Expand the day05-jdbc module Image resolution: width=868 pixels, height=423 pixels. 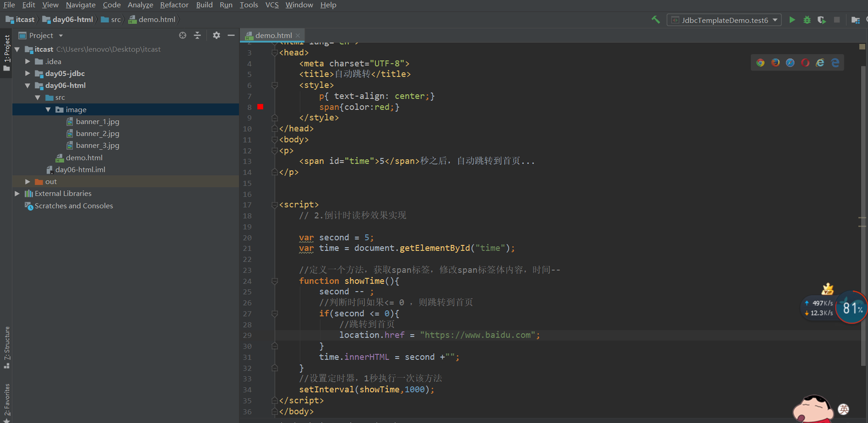point(27,73)
